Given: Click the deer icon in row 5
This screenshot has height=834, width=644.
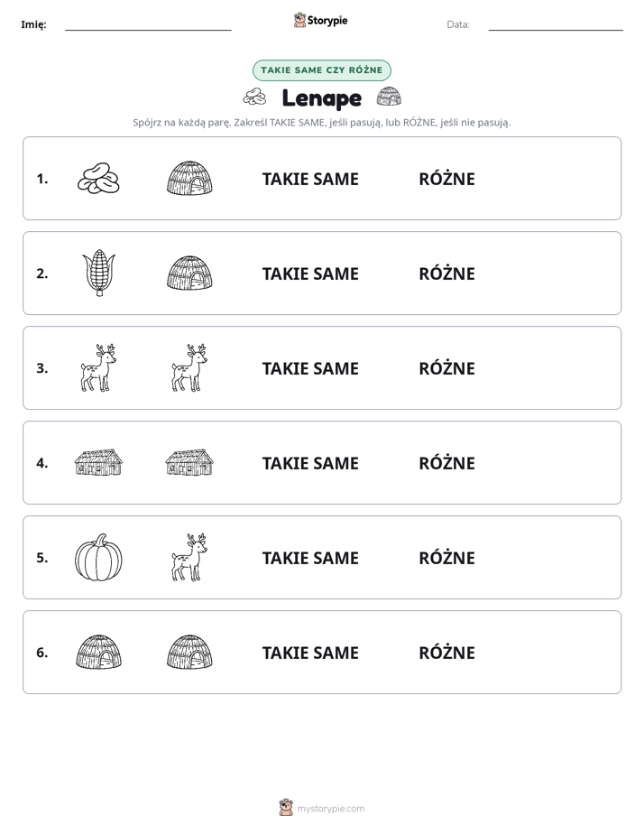Looking at the screenshot, I should tap(189, 558).
